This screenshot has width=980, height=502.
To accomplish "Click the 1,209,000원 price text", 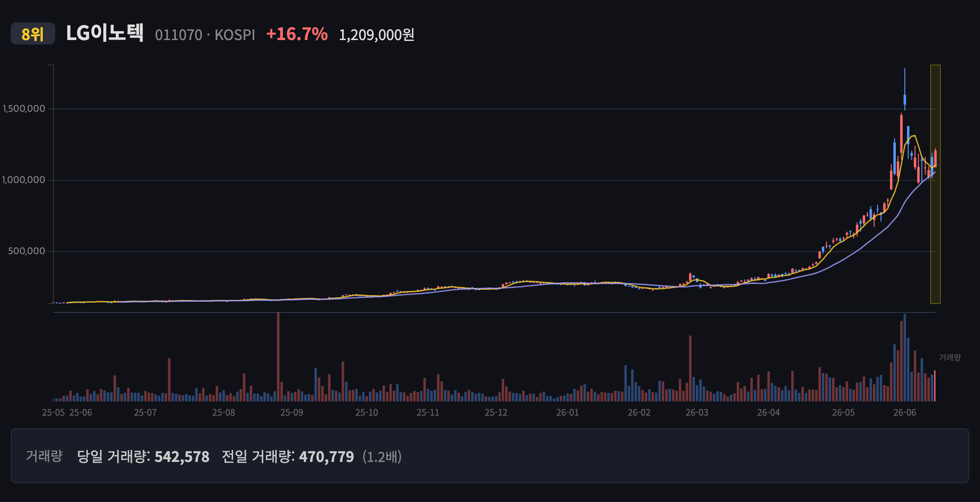I will point(377,35).
